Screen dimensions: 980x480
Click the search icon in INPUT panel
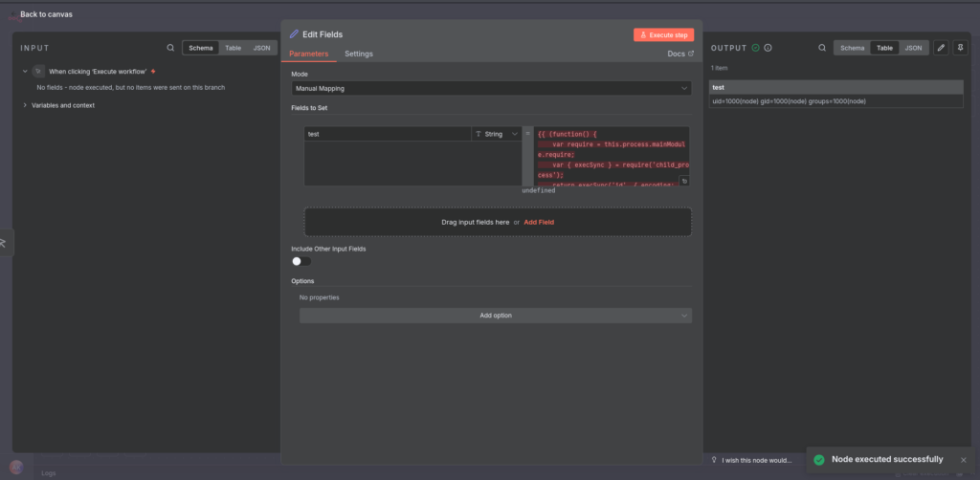170,48
